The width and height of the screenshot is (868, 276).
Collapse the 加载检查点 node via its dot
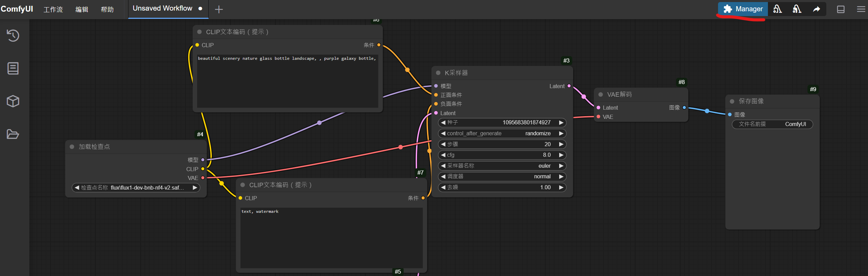pyautogui.click(x=72, y=147)
